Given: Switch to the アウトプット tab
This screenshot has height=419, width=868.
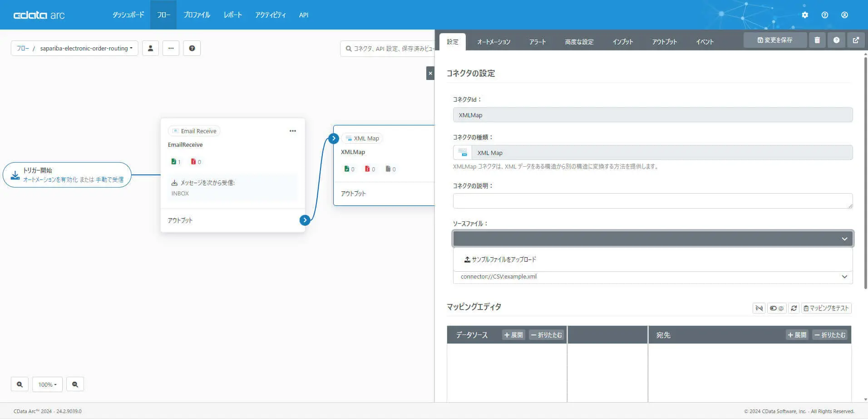Looking at the screenshot, I should coord(665,42).
